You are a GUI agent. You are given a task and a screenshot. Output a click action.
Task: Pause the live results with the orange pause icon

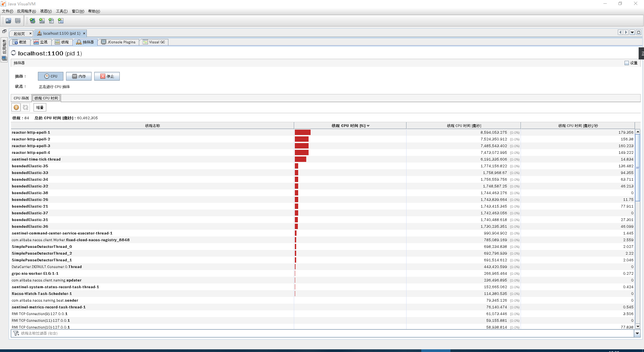pos(16,107)
